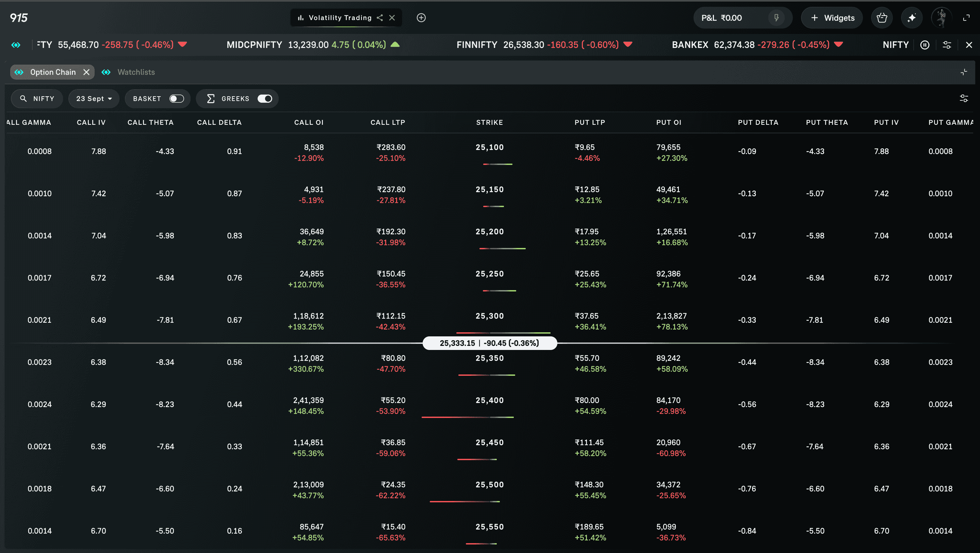The height and width of the screenshot is (553, 980).
Task: Click the hide P&L icon
Action: (777, 18)
